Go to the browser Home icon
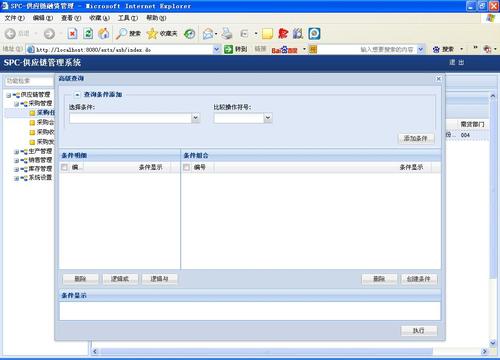 [104, 33]
